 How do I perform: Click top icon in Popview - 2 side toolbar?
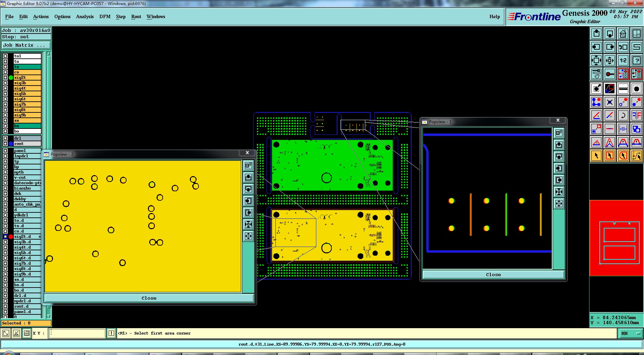(x=248, y=165)
